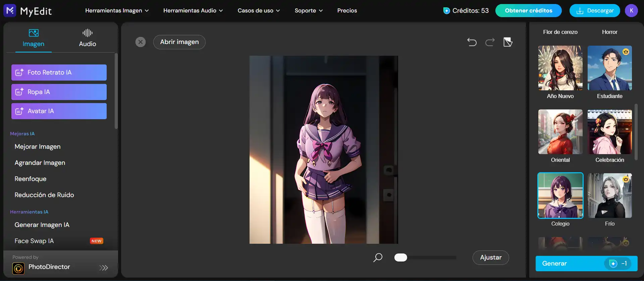Click the Horror style label
The width and height of the screenshot is (644, 281).
(x=610, y=32)
